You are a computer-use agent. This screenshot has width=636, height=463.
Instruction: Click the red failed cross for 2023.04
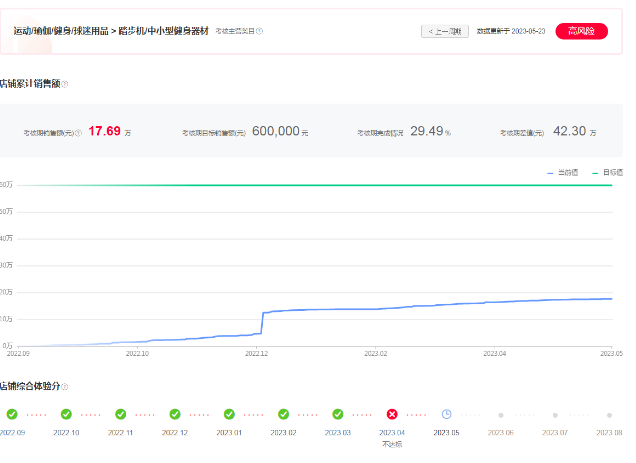[392, 414]
